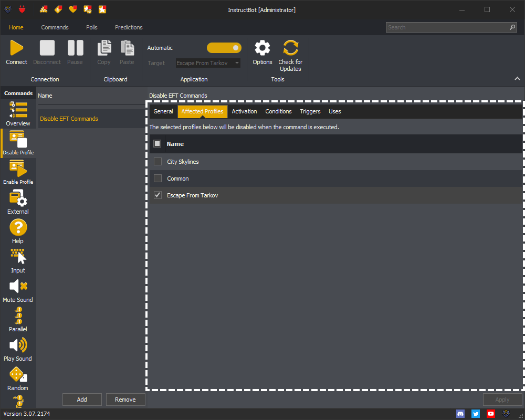Open the Help command category

[18, 232]
